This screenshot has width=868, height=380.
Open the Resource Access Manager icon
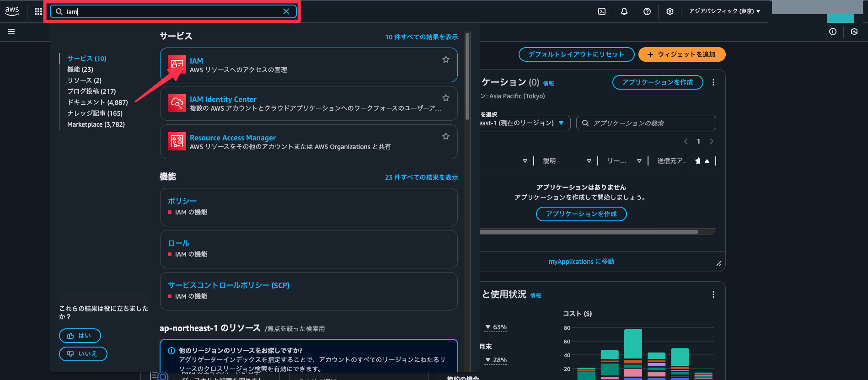pos(177,142)
